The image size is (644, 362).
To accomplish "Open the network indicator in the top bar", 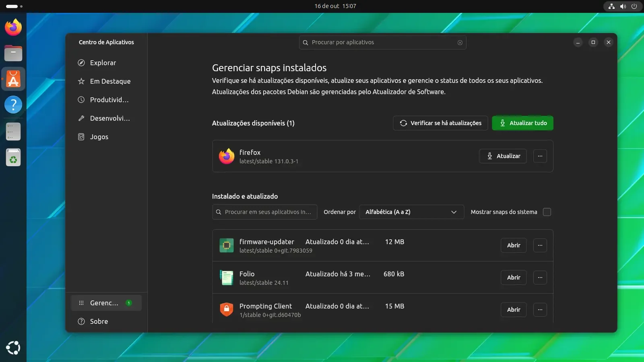I will coord(611,6).
